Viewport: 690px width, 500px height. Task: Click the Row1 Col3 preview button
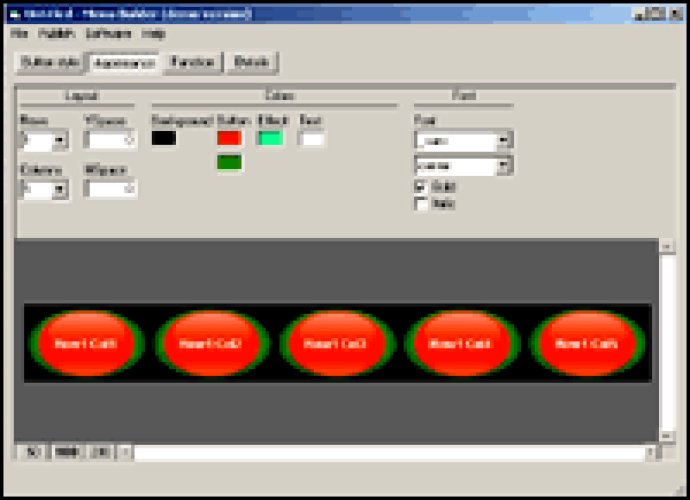click(x=337, y=344)
